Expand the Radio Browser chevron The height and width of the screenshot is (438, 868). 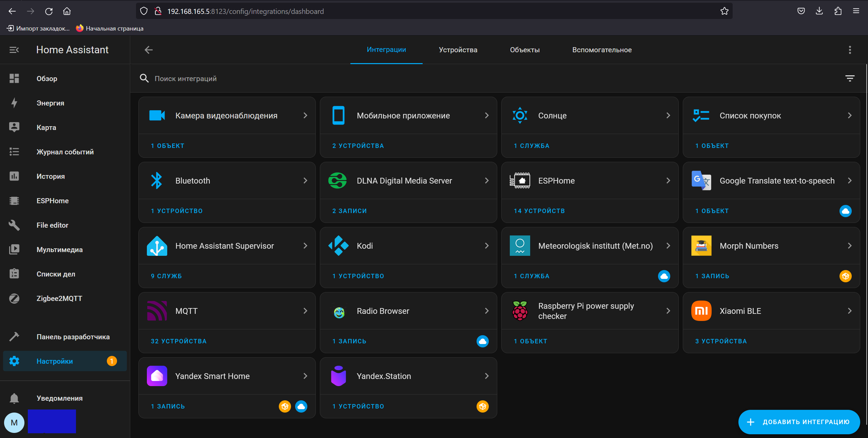click(486, 311)
